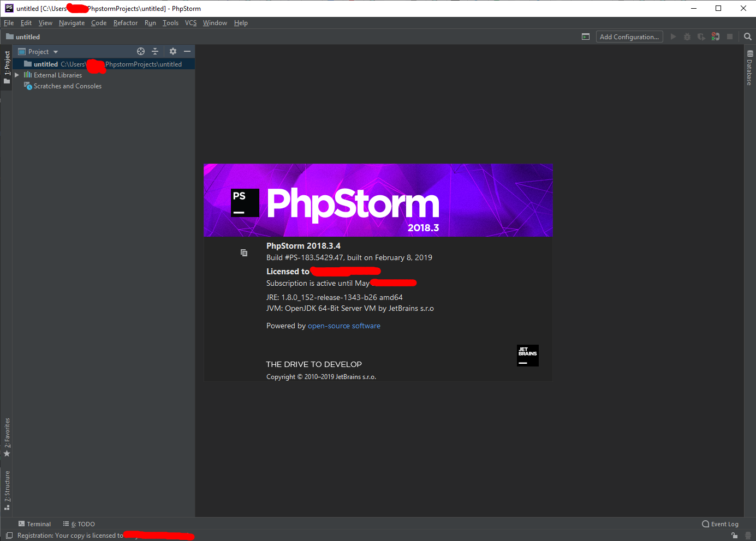The width and height of the screenshot is (756, 541).
Task: Click the copy info icon in About dialog
Action: coord(244,253)
